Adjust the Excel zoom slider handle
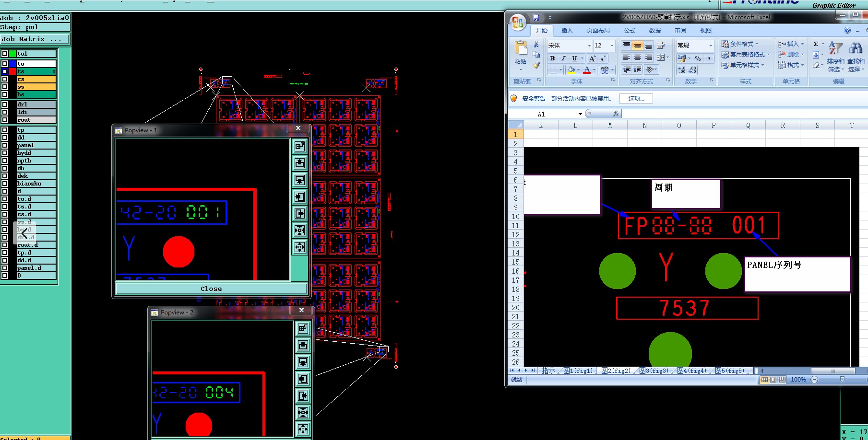The width and height of the screenshot is (868, 440). (x=842, y=380)
